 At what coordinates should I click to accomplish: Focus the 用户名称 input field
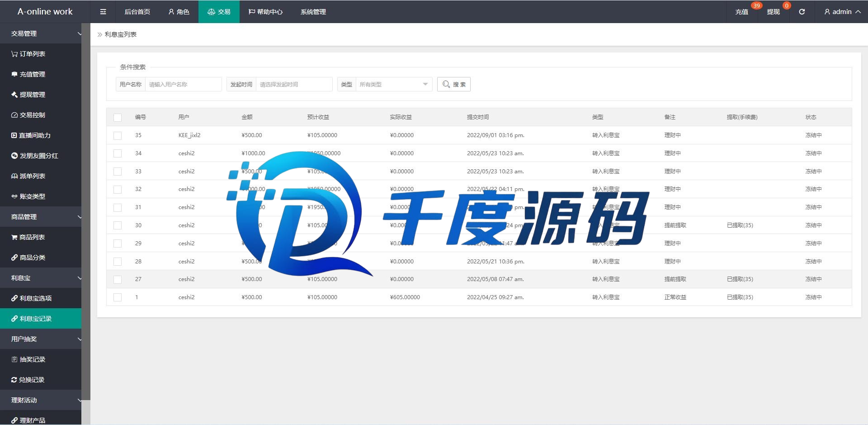tap(183, 84)
